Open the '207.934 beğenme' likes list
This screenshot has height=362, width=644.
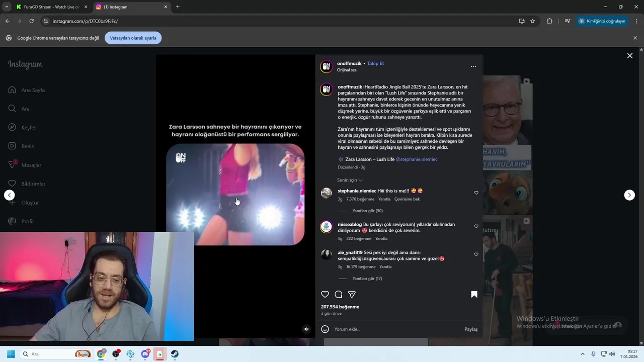(x=340, y=307)
